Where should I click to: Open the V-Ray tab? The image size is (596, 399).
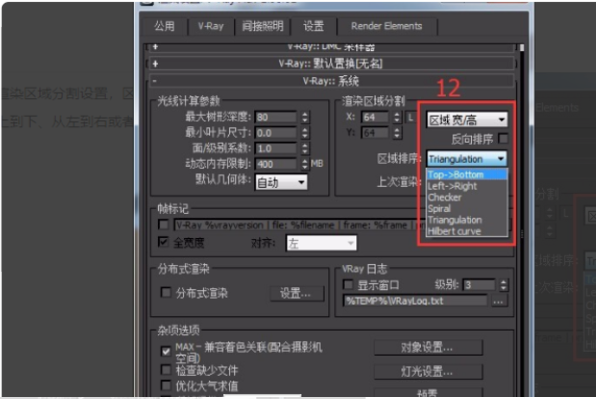211,26
